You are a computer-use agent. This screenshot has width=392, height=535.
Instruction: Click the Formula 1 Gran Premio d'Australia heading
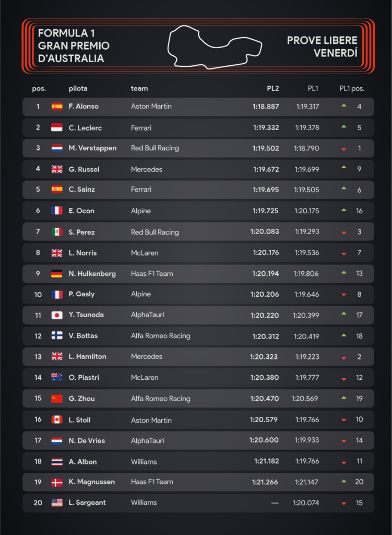(73, 46)
